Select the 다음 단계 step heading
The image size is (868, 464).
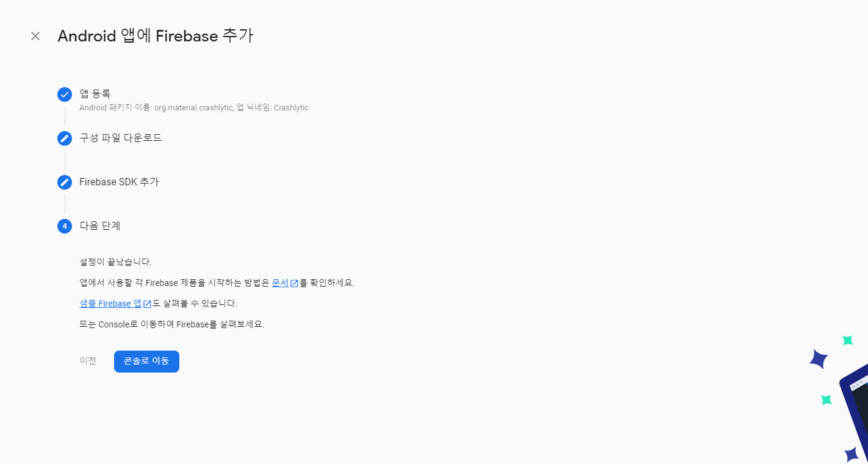click(100, 226)
